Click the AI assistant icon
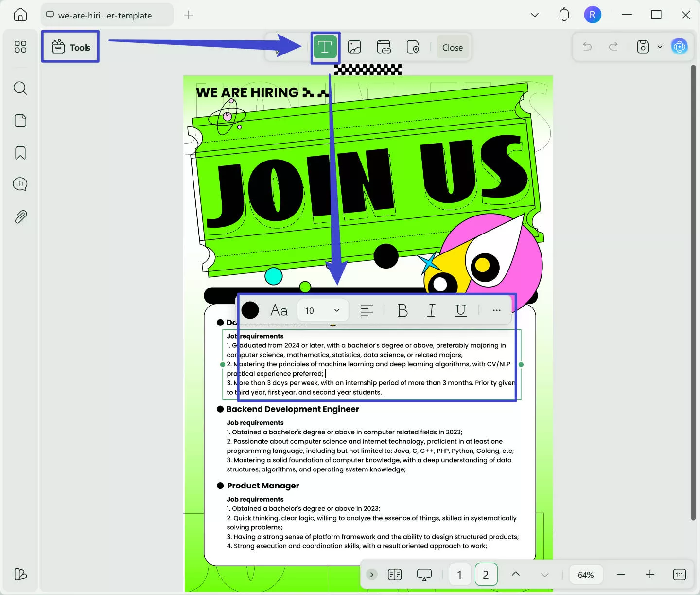 (680, 46)
